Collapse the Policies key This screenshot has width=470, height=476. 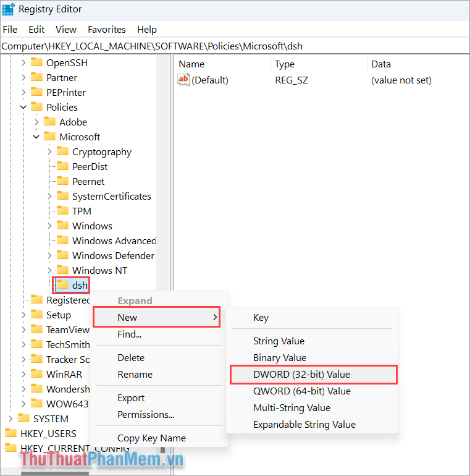(x=23, y=107)
